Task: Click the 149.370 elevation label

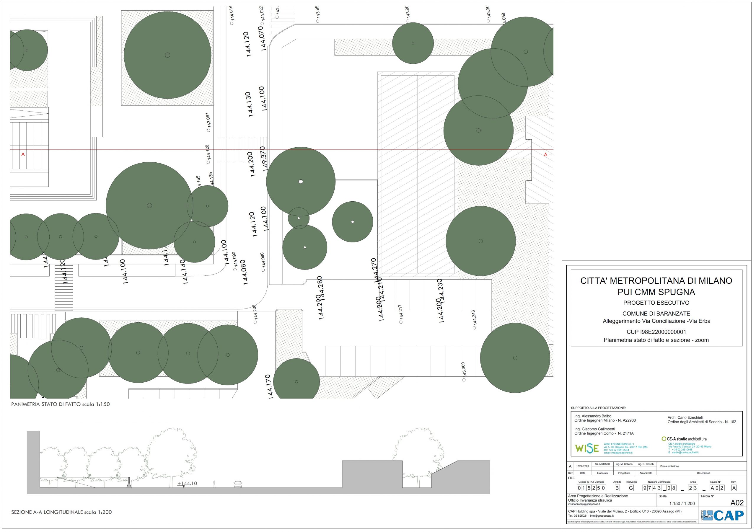Action: [x=264, y=159]
